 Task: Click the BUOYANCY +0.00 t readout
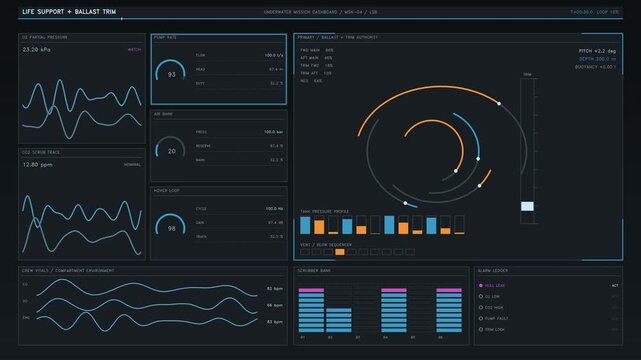point(595,67)
